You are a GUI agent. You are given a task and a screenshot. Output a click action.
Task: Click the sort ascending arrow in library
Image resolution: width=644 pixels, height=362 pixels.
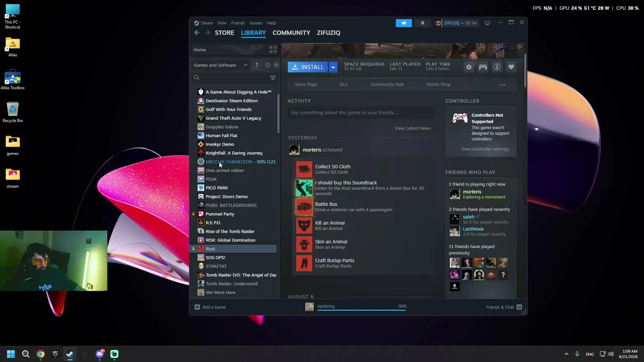coord(257,65)
